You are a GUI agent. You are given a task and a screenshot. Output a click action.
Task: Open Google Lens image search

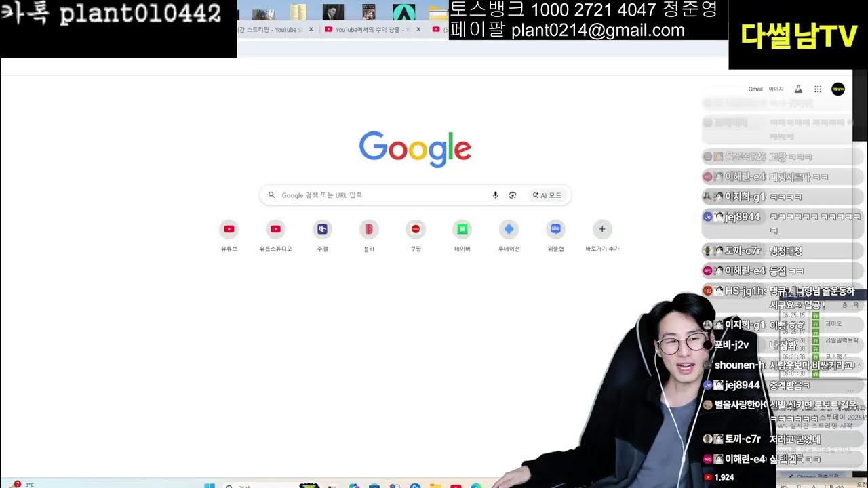pos(513,195)
